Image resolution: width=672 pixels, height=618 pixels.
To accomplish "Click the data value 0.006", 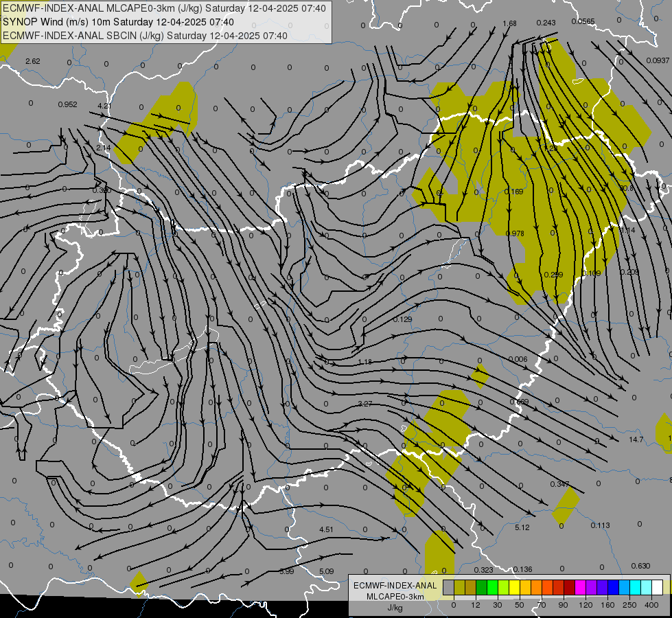I will point(518,359).
